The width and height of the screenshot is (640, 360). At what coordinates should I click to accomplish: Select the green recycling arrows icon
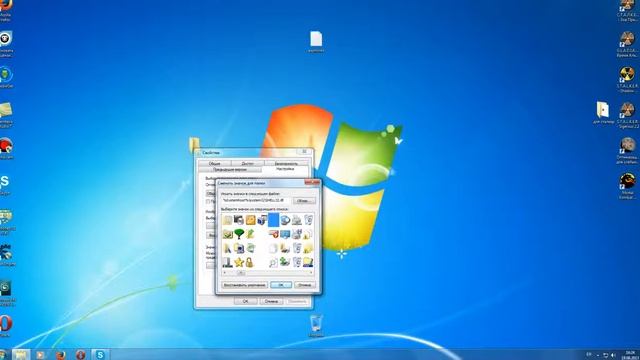pos(250,248)
